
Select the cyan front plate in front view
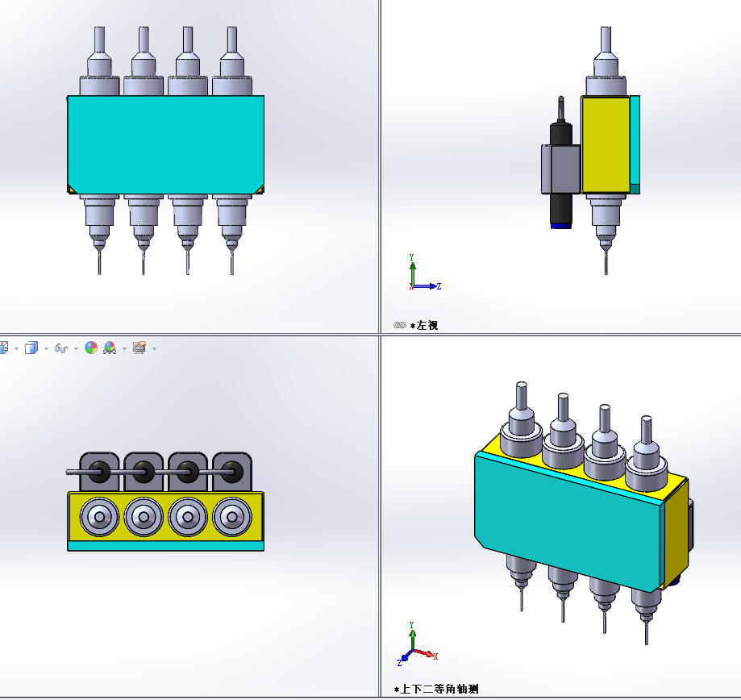tap(165, 144)
